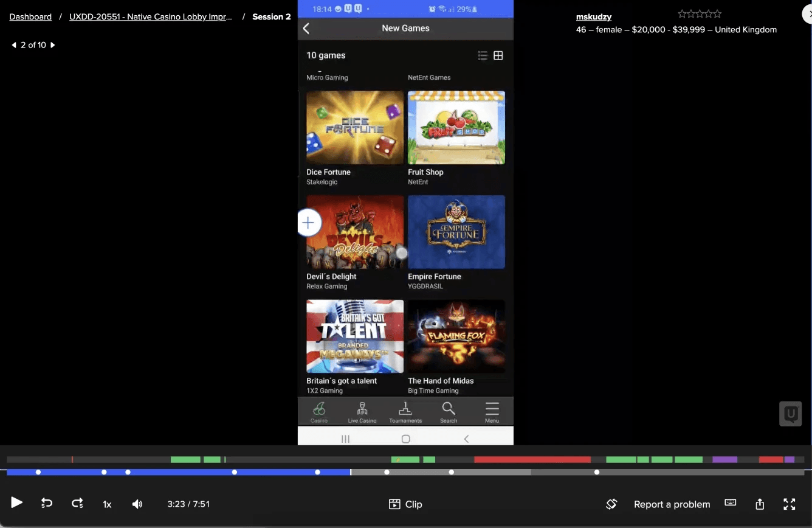The width and height of the screenshot is (812, 528).
Task: Open the Flaming Fox game thumbnail
Action: 456,336
